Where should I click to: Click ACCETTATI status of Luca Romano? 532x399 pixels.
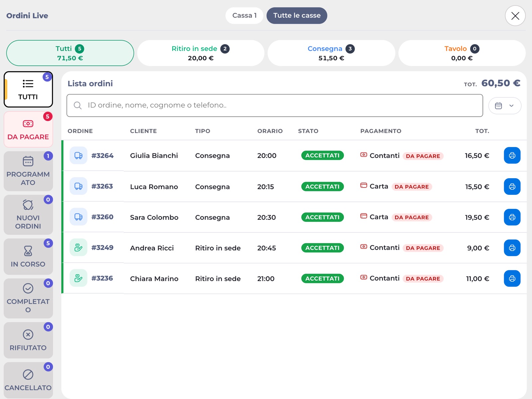[x=323, y=187]
